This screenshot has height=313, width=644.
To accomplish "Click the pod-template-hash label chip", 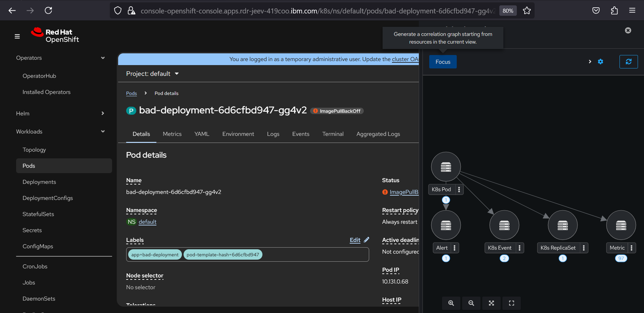I will (223, 255).
